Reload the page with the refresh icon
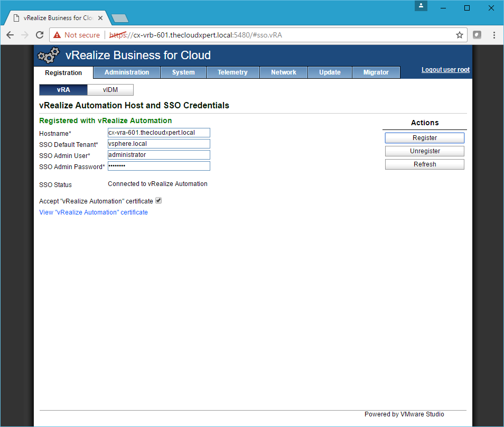 (40, 35)
